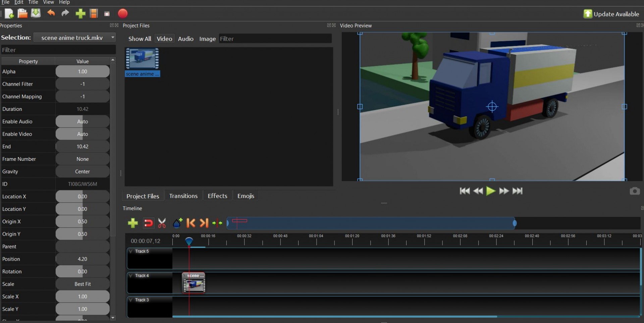Viewport: 644px width, 323px height.
Task: Collapse Track 5 with its arrow
Action: 131,251
